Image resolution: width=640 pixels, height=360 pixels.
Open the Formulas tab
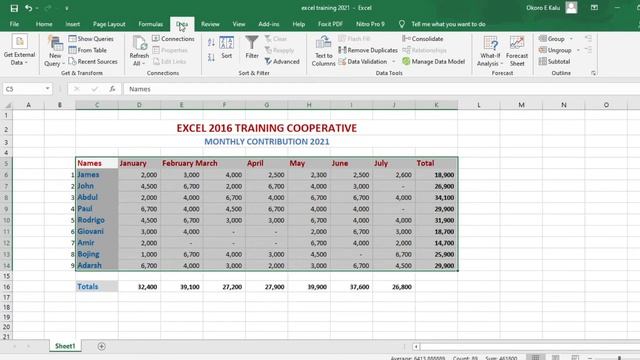(150, 24)
